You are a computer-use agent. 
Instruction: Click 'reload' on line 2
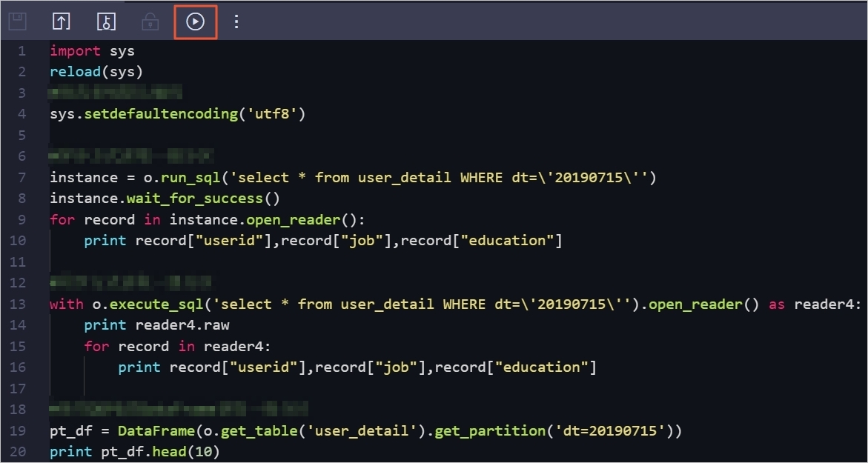tap(76, 72)
